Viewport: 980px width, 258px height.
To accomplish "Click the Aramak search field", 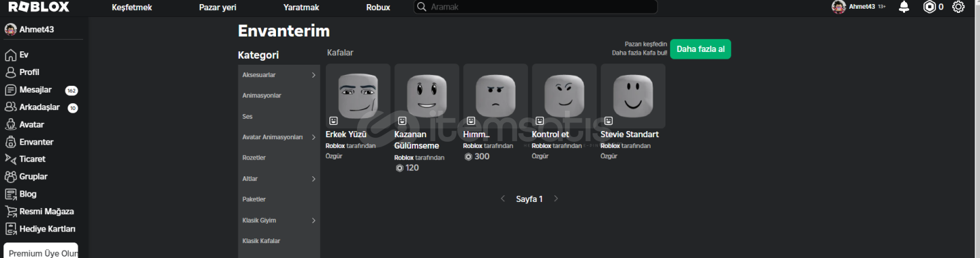I will click(x=535, y=7).
